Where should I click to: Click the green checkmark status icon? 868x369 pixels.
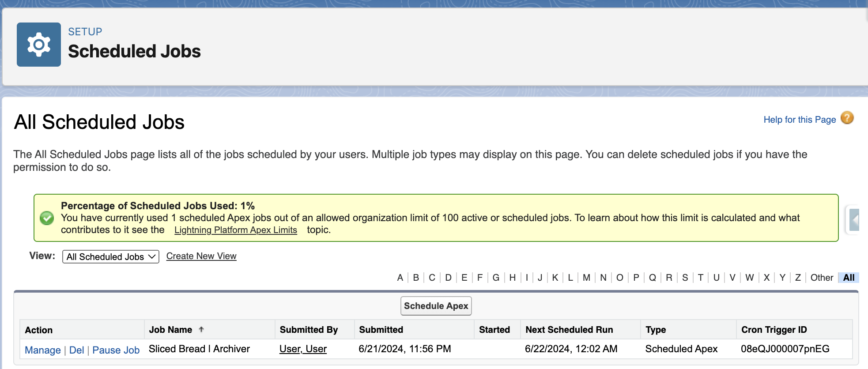(x=47, y=218)
